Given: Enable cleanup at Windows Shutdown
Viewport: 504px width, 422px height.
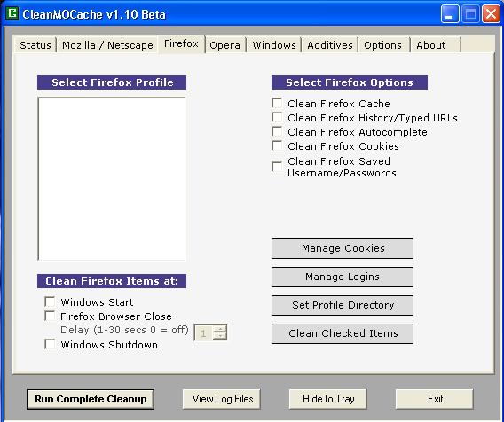Looking at the screenshot, I should (x=50, y=344).
